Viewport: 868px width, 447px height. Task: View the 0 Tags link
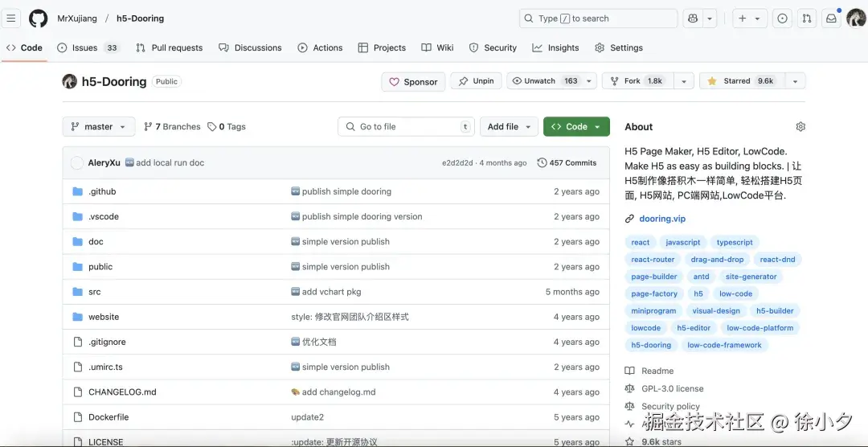click(227, 127)
